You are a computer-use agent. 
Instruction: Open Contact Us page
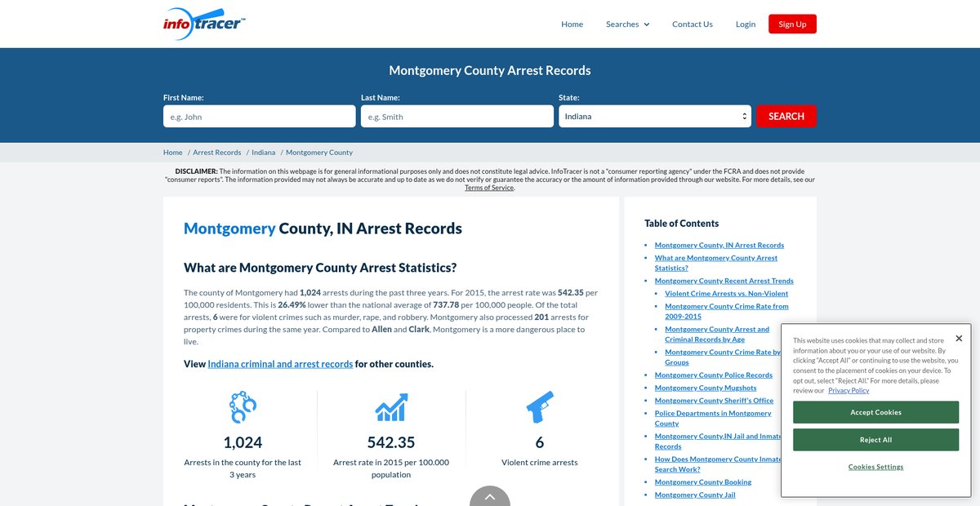693,24
